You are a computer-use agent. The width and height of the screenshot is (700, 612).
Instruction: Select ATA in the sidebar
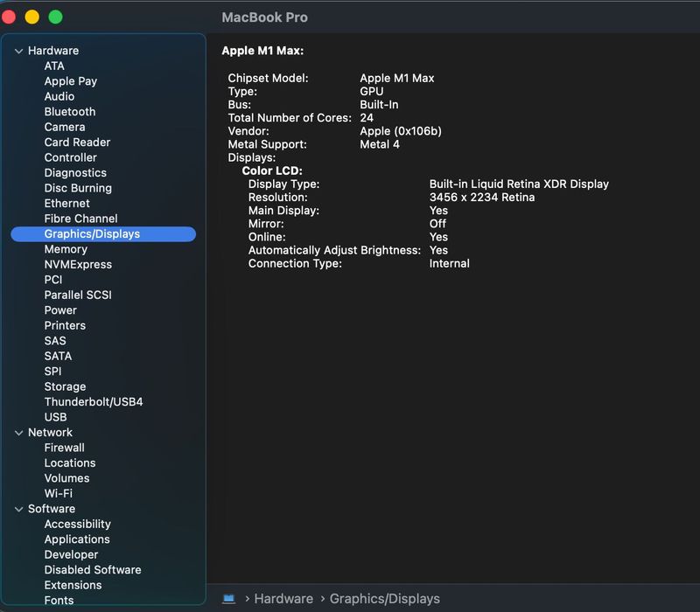pyautogui.click(x=54, y=66)
